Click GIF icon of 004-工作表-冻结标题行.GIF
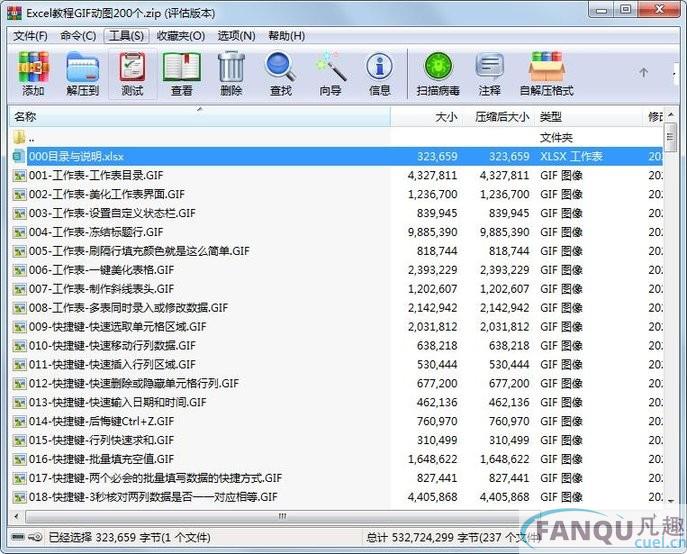687x554 pixels. point(19,232)
